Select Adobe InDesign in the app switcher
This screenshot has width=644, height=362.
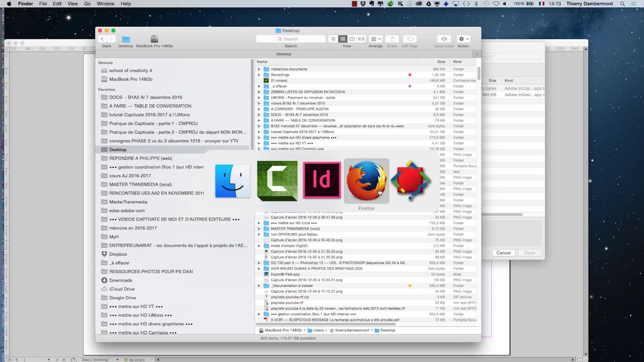321,180
